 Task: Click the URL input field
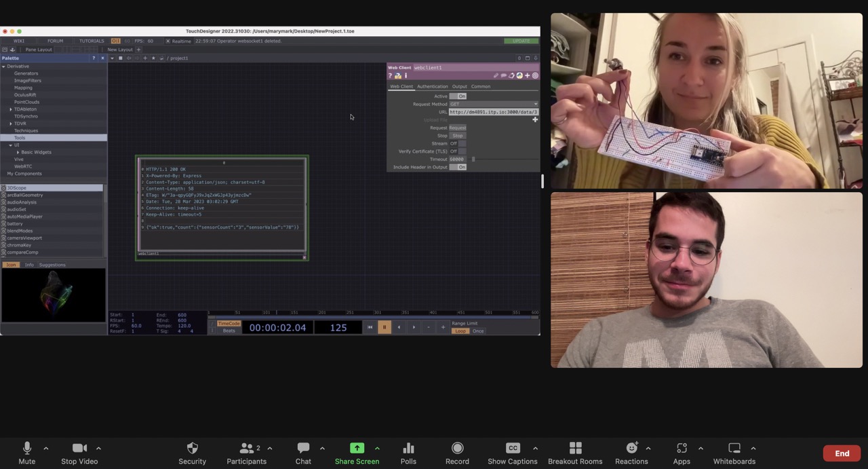point(494,112)
